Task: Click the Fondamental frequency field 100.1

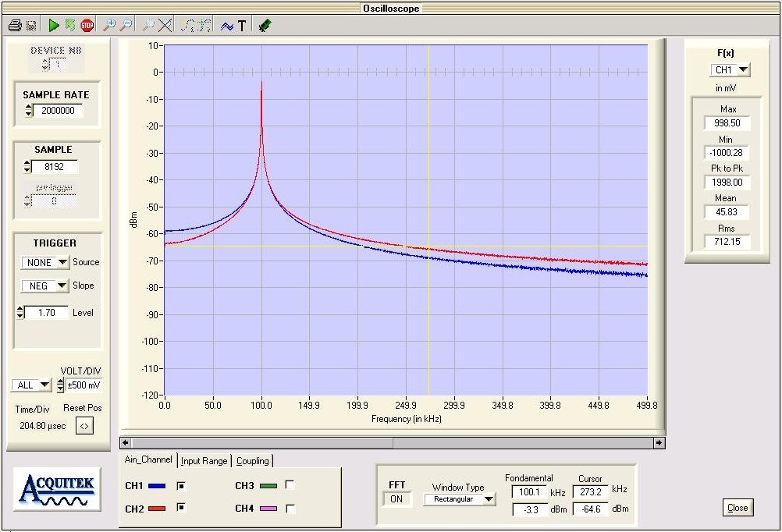Action: 529,492
